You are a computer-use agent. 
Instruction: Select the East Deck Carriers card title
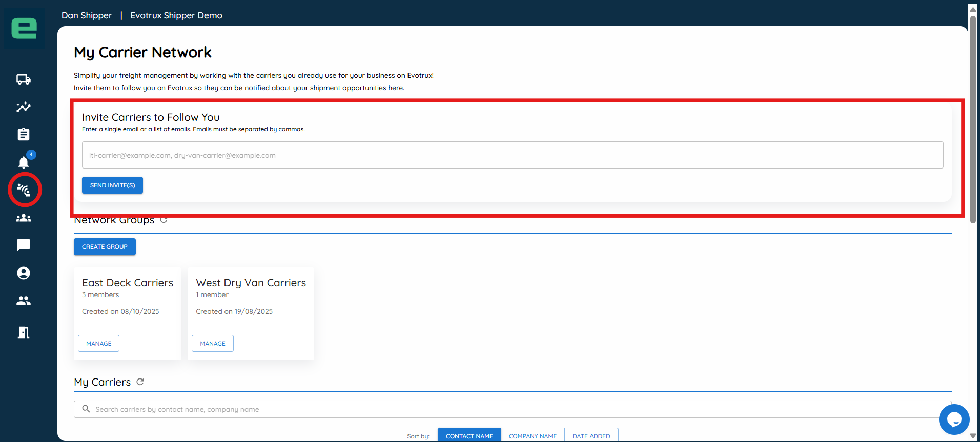(x=128, y=283)
